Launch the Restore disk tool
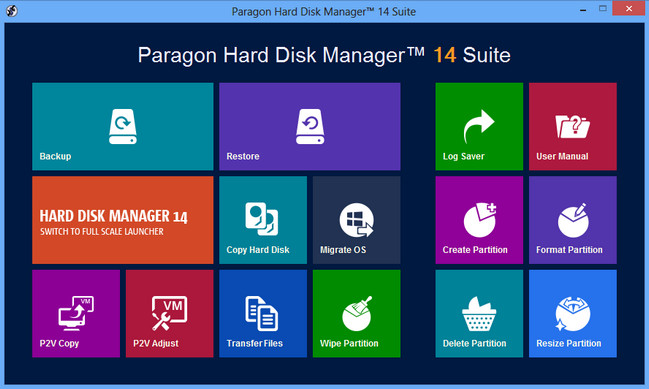This screenshot has width=649, height=389. click(310, 127)
